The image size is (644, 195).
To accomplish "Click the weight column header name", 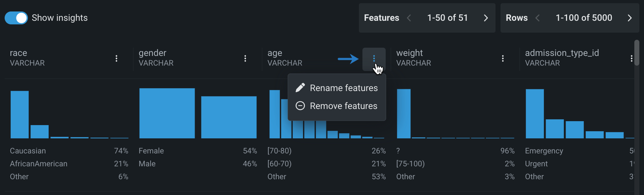I will (409, 53).
